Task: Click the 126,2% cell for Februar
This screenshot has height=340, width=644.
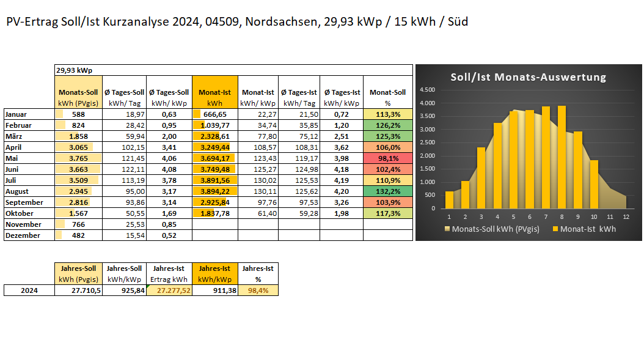Action: pyautogui.click(x=388, y=125)
